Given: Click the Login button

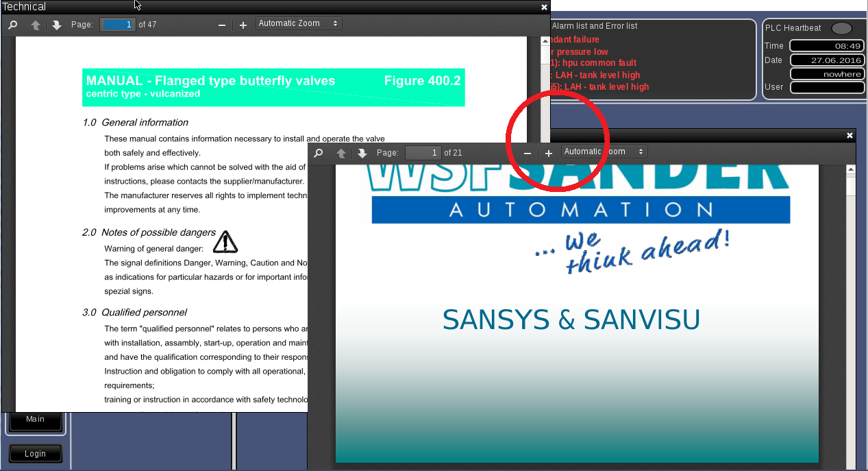Looking at the screenshot, I should pyautogui.click(x=35, y=453).
